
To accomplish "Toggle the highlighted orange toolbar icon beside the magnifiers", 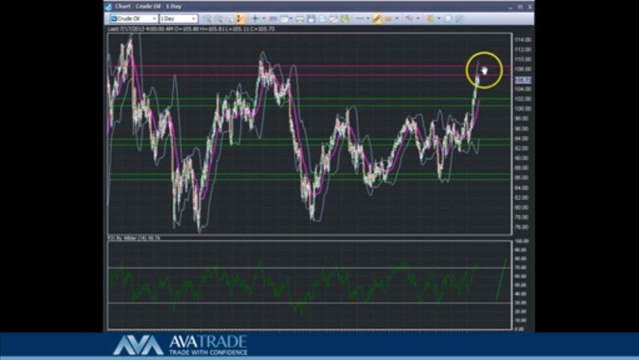I will tap(240, 19).
